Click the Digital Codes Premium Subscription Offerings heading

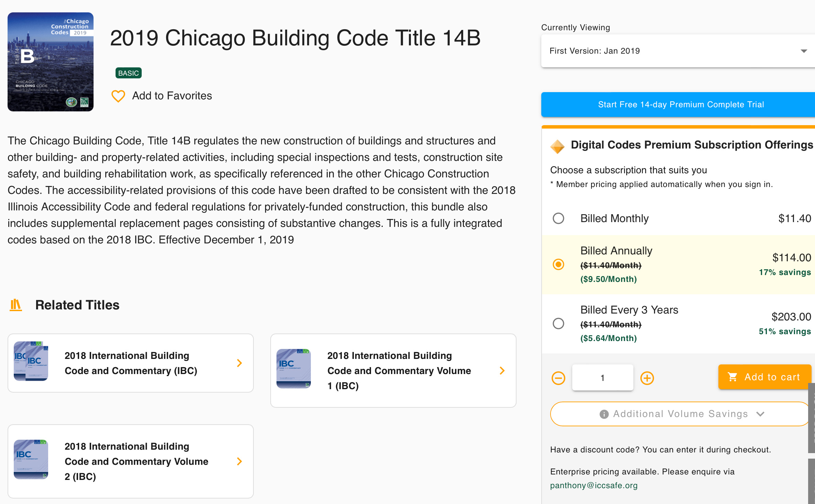[x=692, y=145]
